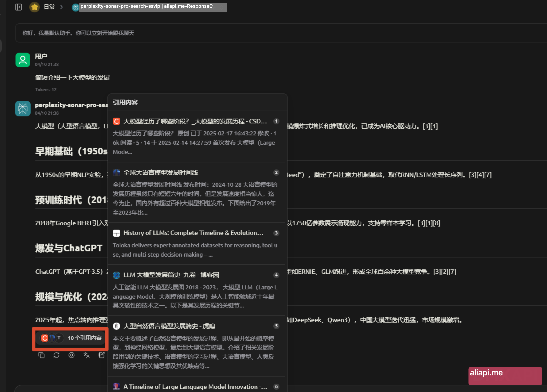
Task: Click citation badge number 5
Action: [x=276, y=326]
